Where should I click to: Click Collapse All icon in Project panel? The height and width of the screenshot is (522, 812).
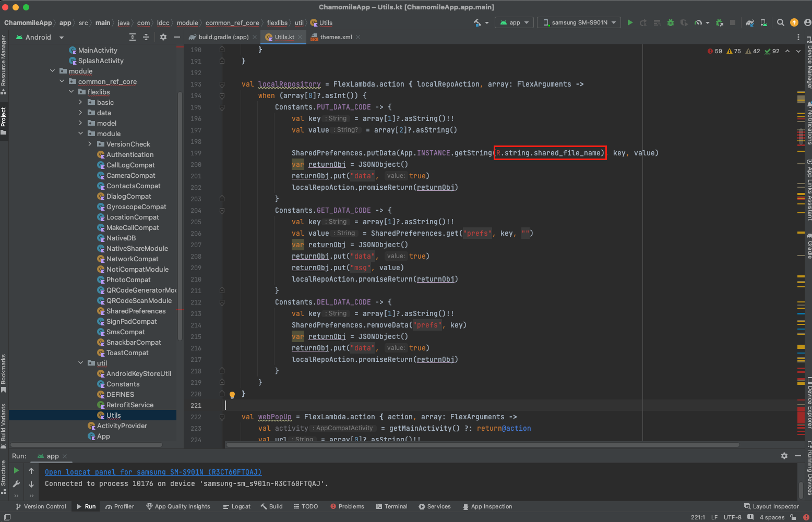point(146,37)
